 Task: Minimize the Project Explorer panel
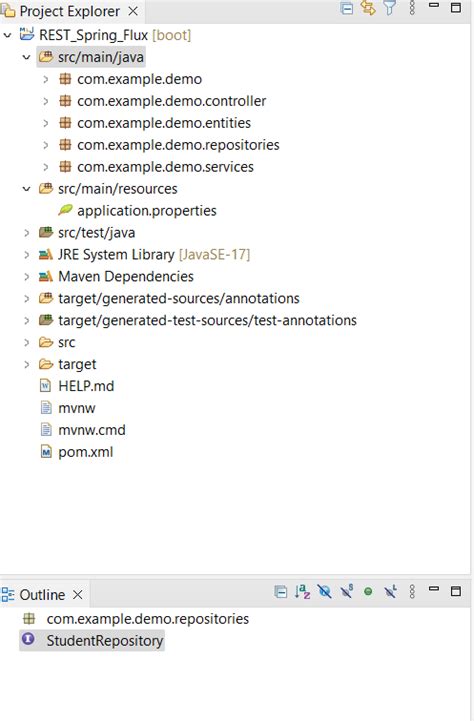434,6
